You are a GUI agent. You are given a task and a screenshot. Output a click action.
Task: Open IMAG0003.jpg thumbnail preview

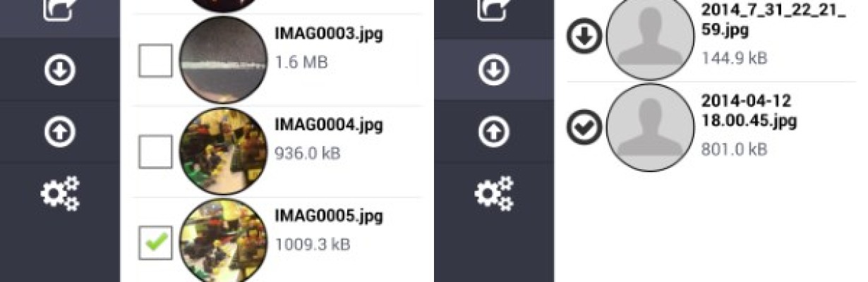point(224,60)
